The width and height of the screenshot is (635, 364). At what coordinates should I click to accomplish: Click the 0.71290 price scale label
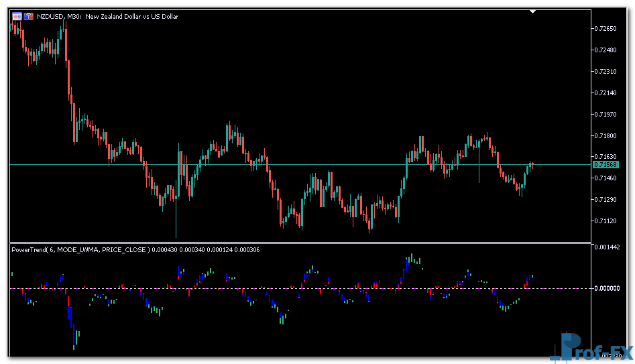click(605, 199)
